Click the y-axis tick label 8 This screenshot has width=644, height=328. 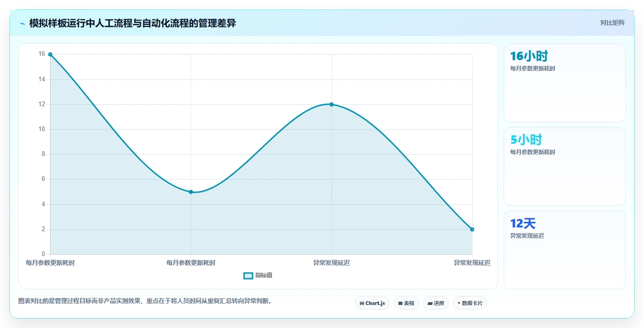click(x=43, y=154)
